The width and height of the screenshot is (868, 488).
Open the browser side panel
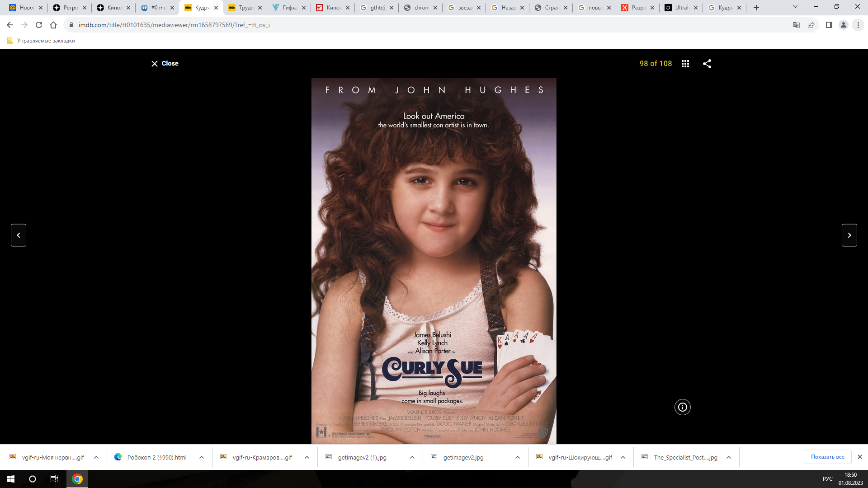[829, 25]
